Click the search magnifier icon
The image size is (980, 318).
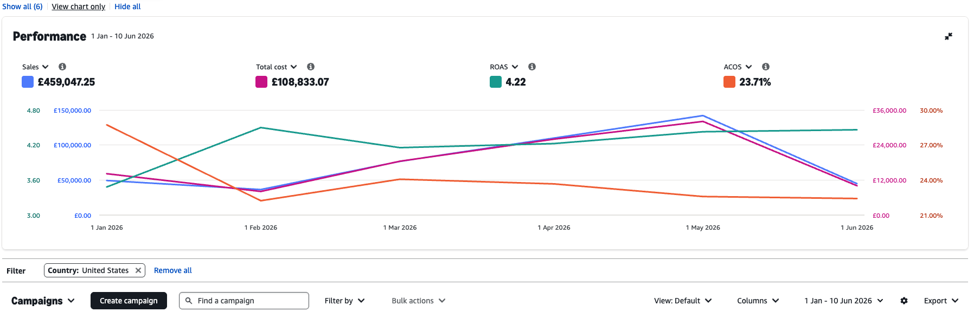(189, 301)
